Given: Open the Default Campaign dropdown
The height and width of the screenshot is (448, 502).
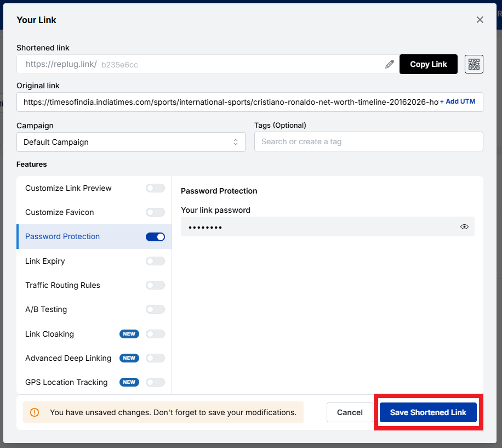Looking at the screenshot, I should (x=131, y=141).
